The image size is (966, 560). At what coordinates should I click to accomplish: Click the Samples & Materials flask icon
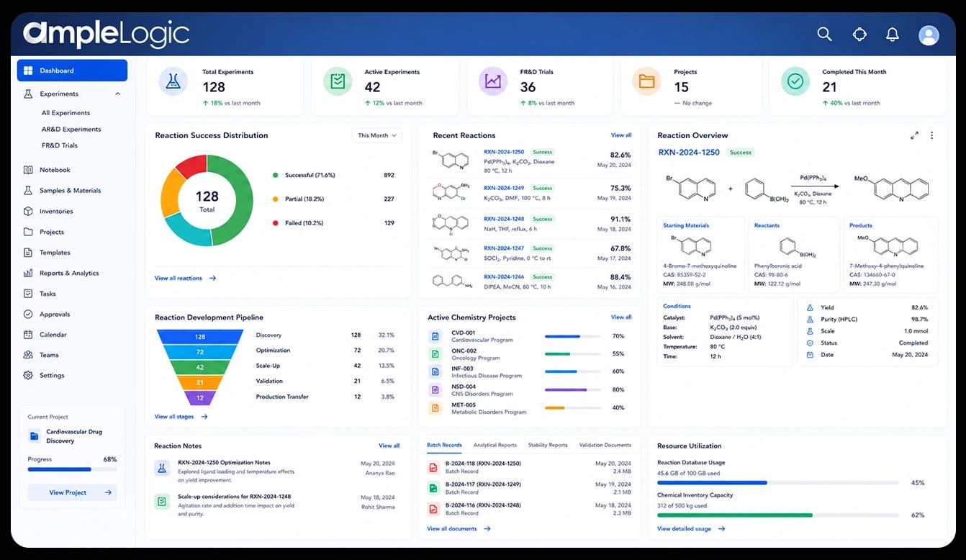(x=28, y=191)
